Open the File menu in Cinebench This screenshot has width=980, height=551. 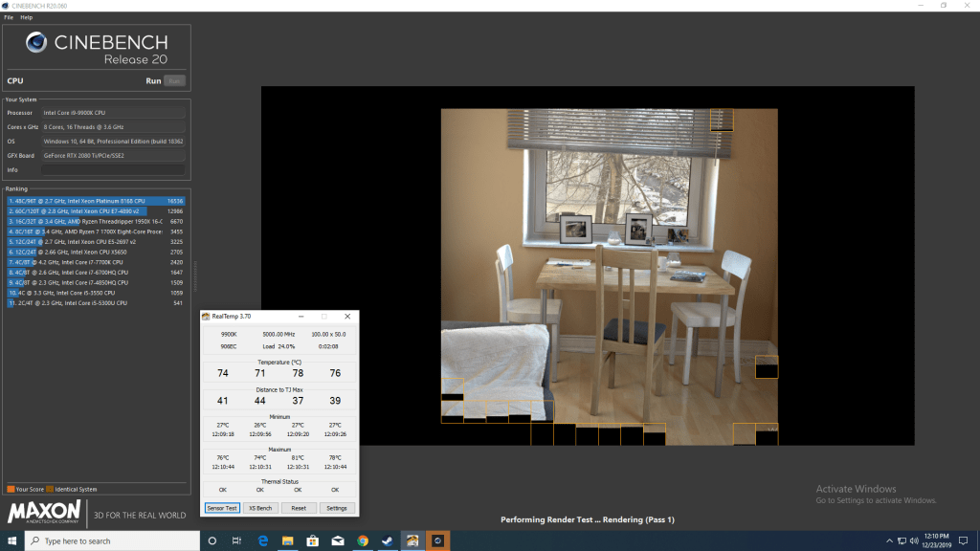(8, 17)
